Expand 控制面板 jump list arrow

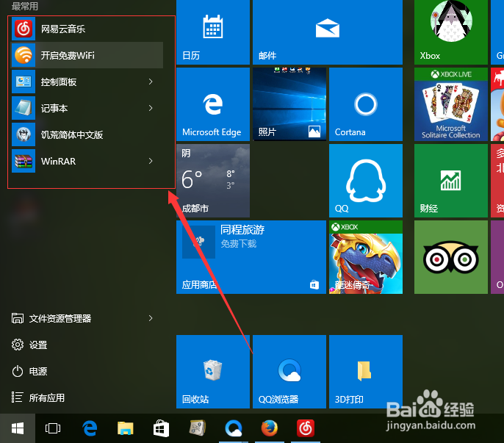pyautogui.click(x=151, y=82)
